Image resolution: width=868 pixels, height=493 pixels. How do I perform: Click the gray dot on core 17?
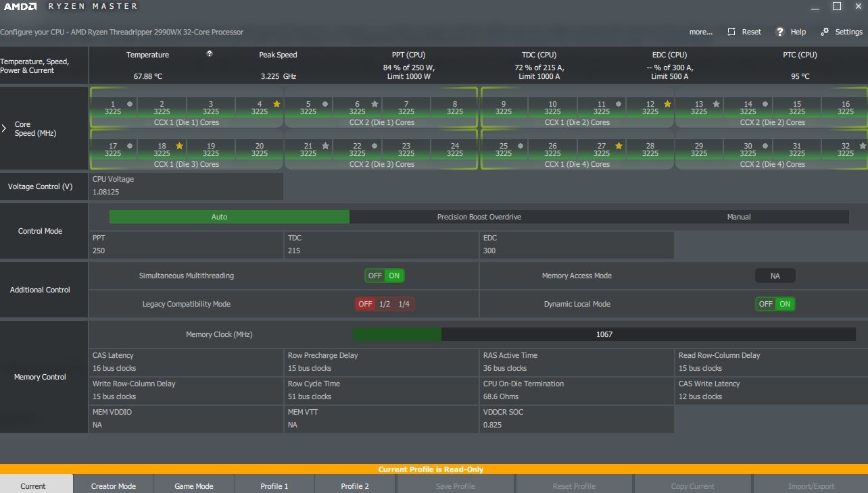(130, 146)
